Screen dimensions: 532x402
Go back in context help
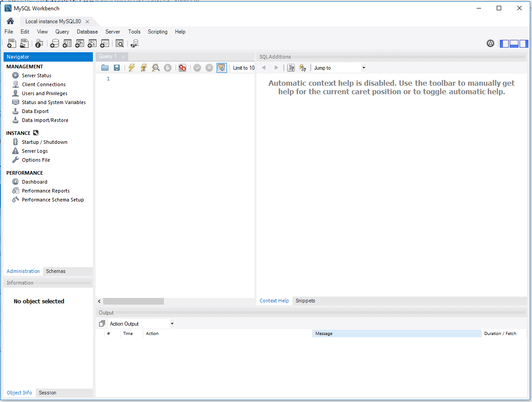coord(264,68)
